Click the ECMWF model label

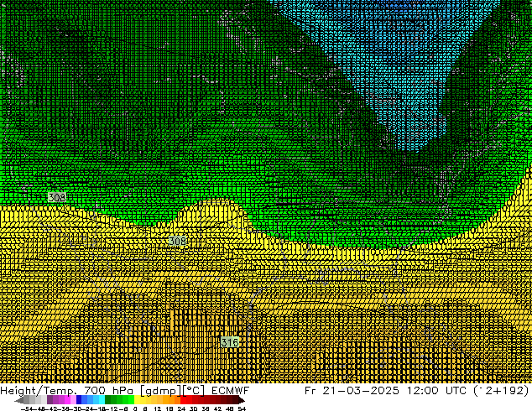231,391
